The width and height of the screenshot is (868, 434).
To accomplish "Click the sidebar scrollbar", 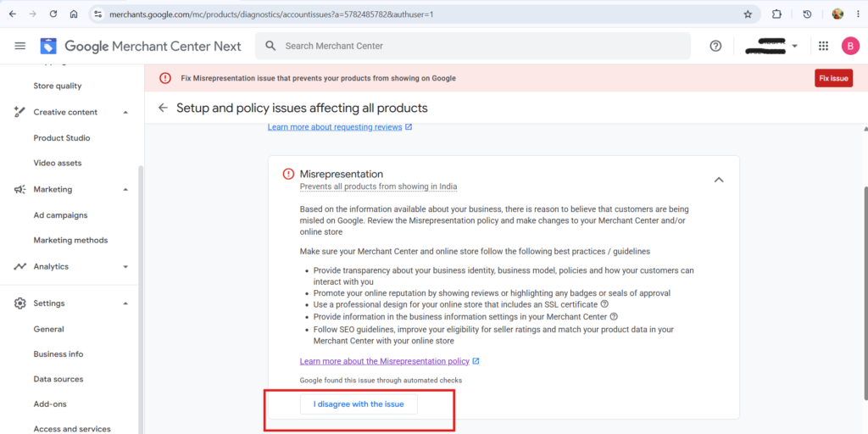I will coord(141,299).
